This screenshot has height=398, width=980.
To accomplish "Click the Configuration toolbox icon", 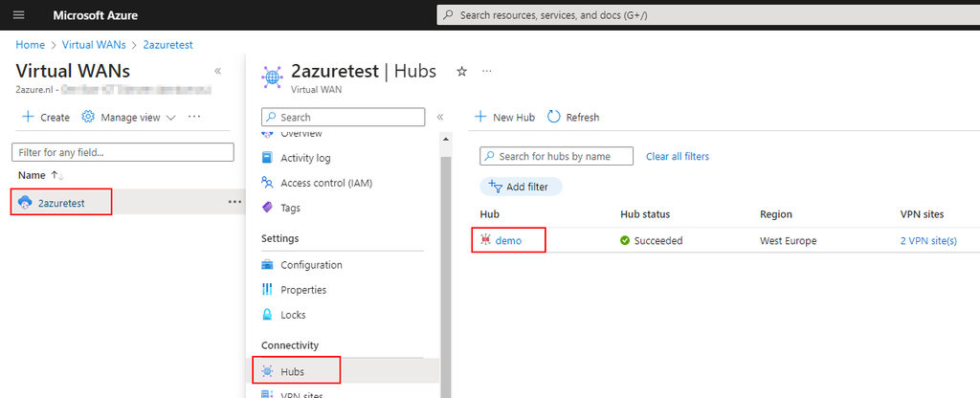I will click(268, 265).
